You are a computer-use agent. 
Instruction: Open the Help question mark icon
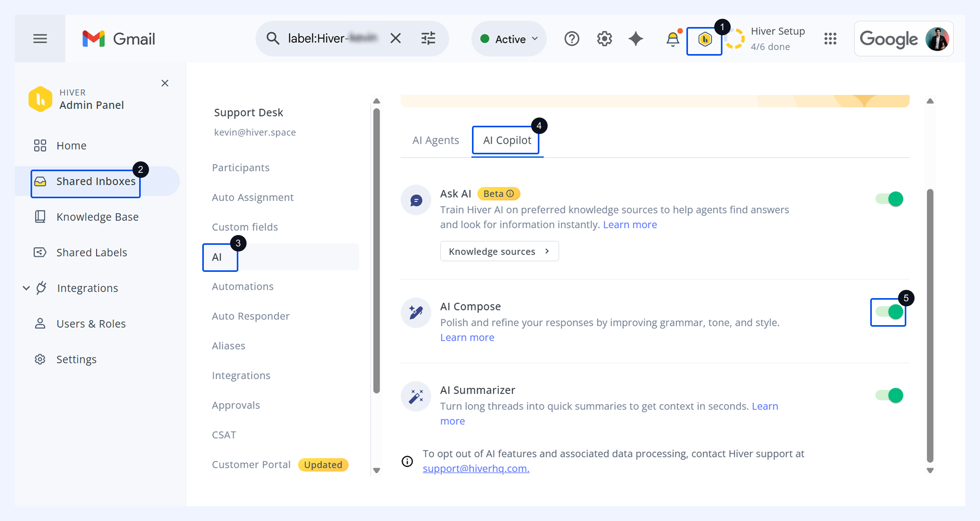[x=572, y=39]
